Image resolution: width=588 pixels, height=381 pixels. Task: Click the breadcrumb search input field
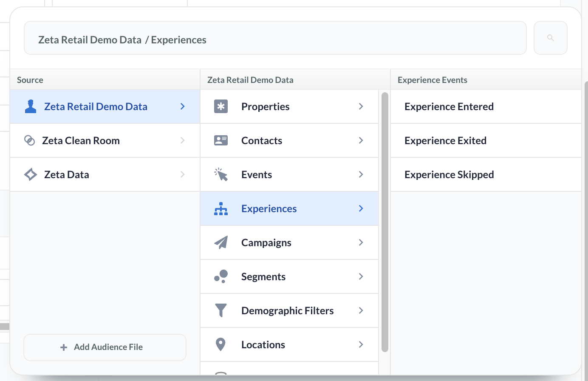click(275, 38)
